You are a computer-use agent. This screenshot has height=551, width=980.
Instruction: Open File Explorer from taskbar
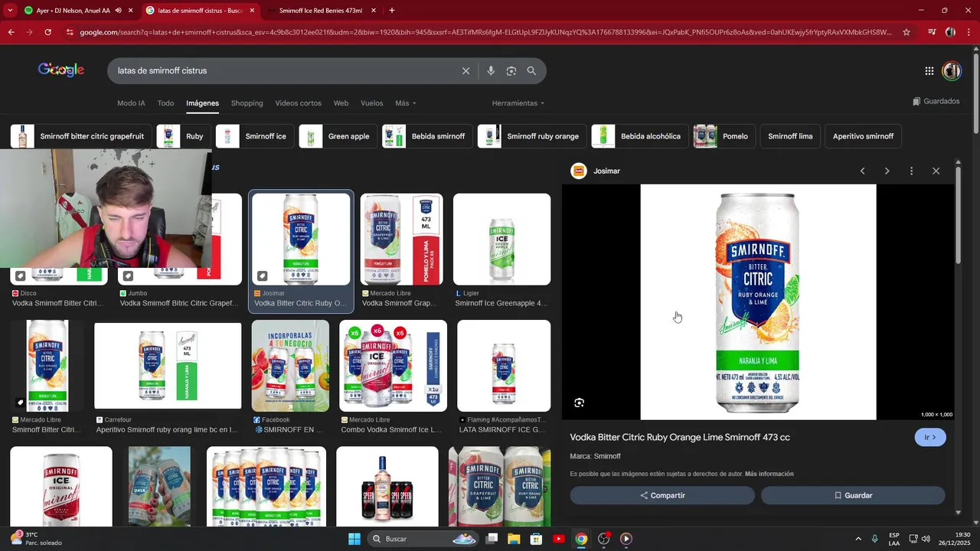coord(514,539)
